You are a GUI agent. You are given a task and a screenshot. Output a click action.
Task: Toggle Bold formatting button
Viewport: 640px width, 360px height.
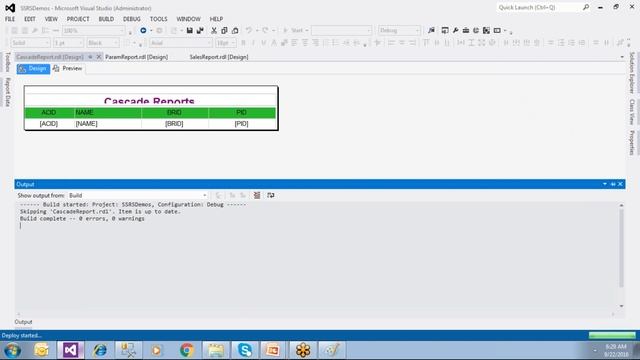click(243, 43)
